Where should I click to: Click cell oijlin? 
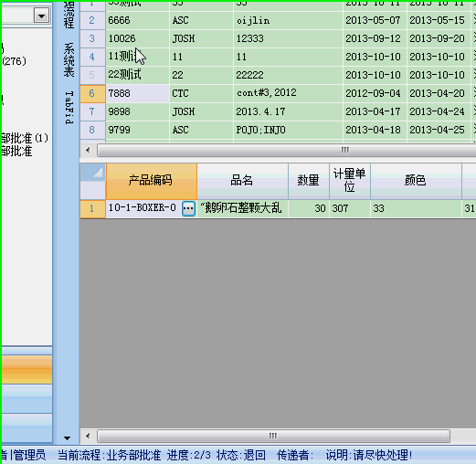point(288,21)
